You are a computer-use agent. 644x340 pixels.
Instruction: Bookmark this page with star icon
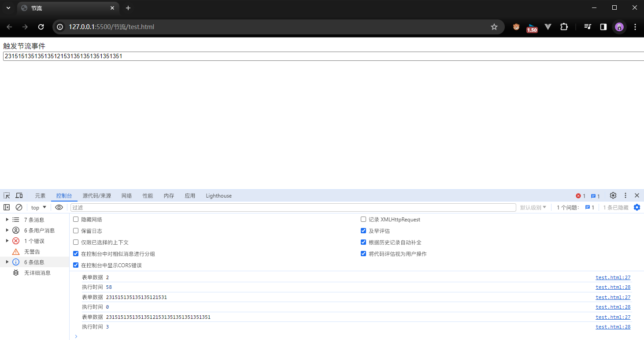pyautogui.click(x=494, y=27)
